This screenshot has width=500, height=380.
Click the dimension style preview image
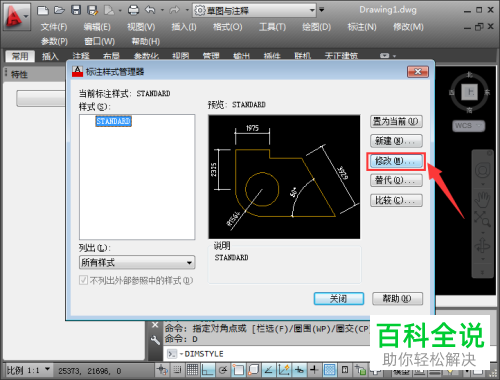coord(284,177)
